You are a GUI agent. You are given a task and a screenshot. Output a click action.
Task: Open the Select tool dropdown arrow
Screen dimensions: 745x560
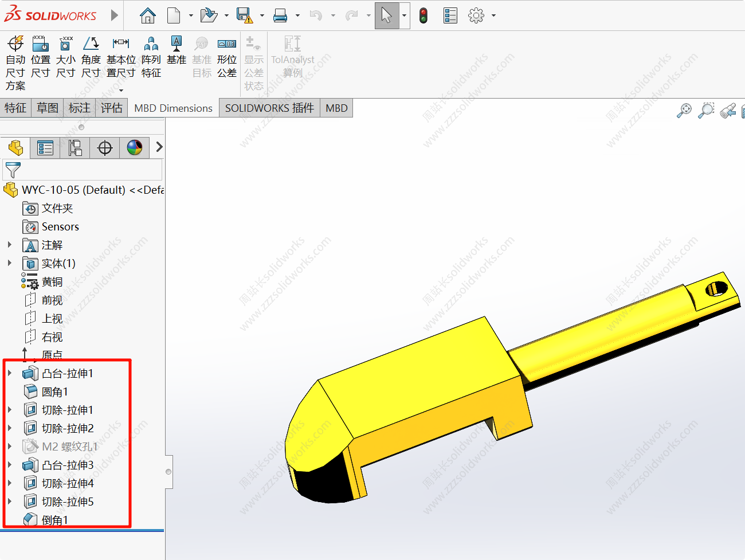(x=404, y=15)
